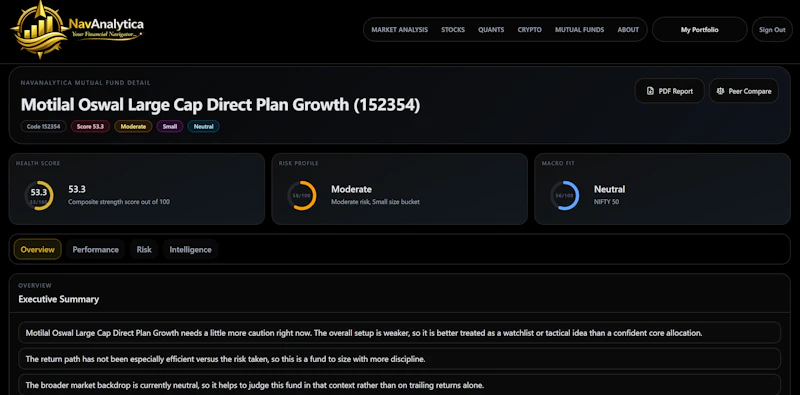Click the NavAnalytica logo emblem
800x395 pixels.
pyautogui.click(x=40, y=29)
